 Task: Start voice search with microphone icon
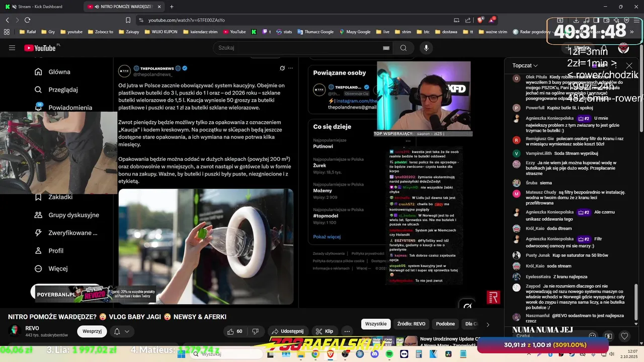click(x=426, y=48)
